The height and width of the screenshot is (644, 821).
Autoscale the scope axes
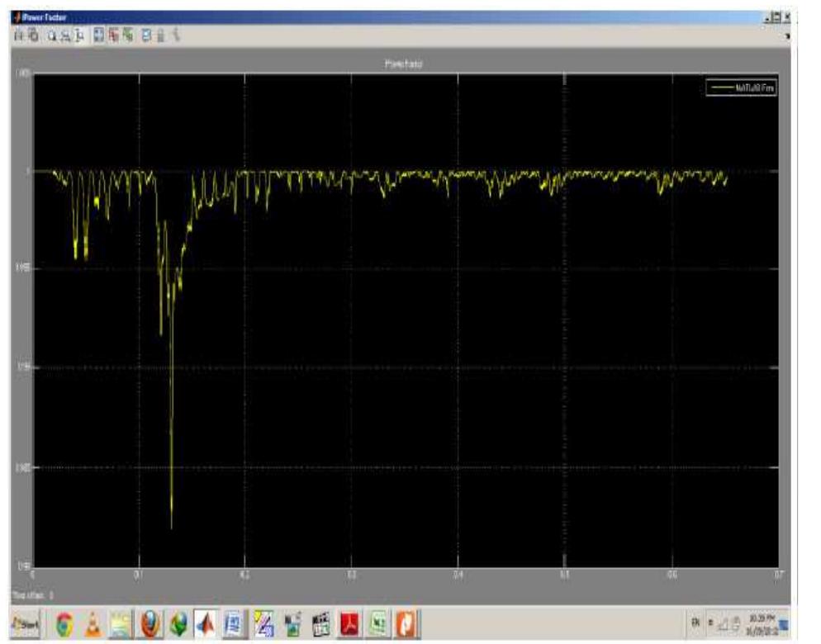pos(98,36)
